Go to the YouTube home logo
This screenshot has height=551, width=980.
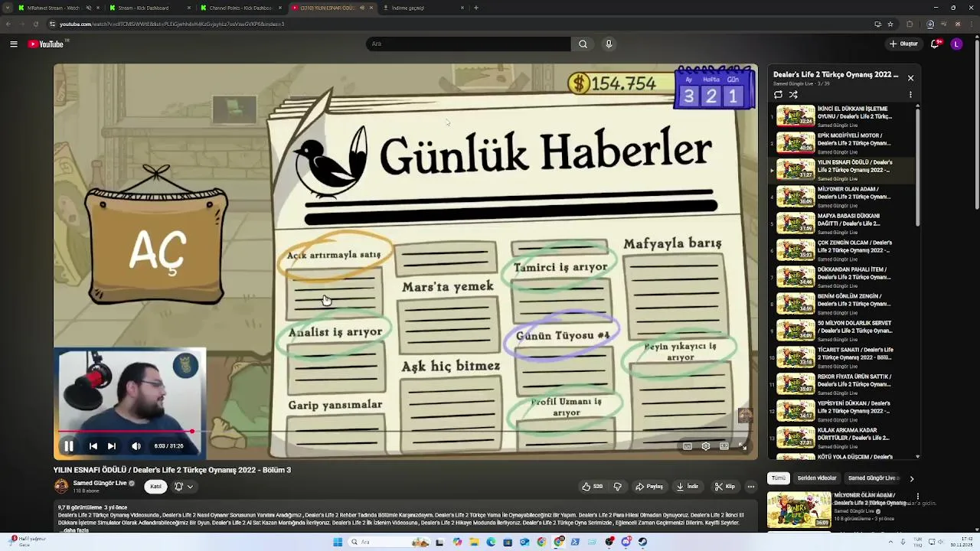47,44
